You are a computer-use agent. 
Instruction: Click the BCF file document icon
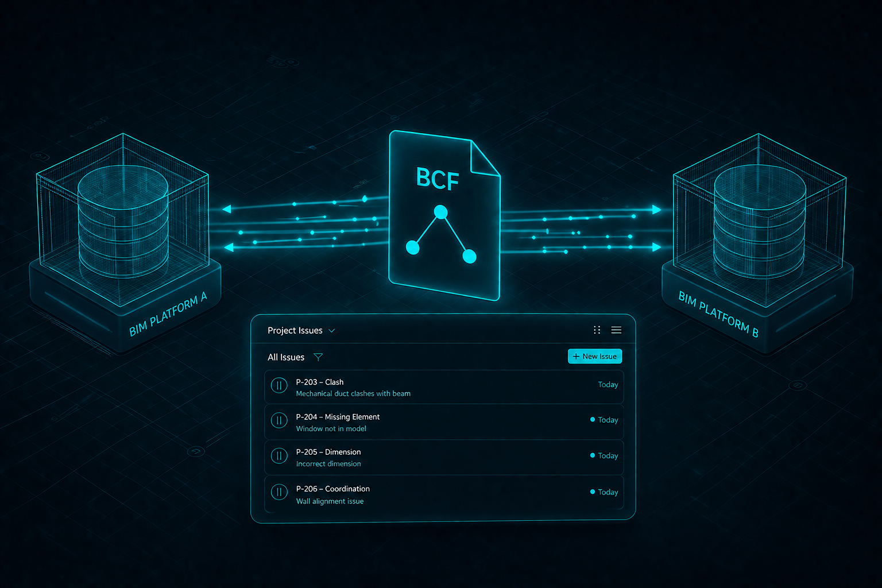pos(444,215)
